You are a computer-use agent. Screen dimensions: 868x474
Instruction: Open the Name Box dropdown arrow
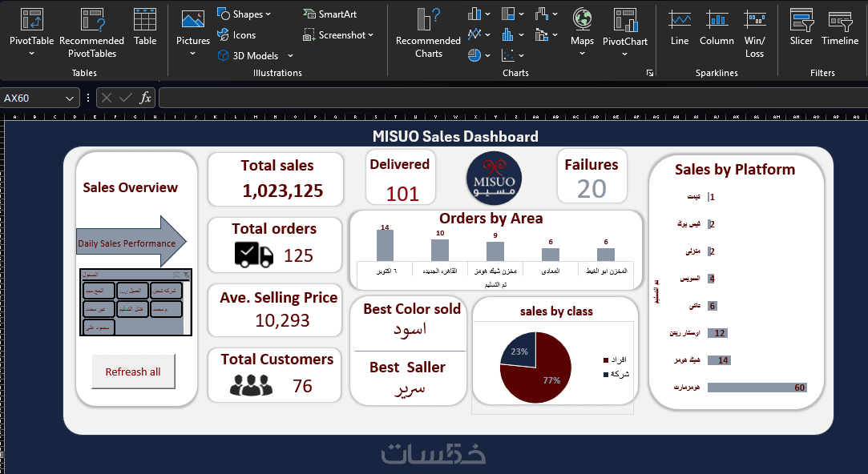pyautogui.click(x=69, y=98)
